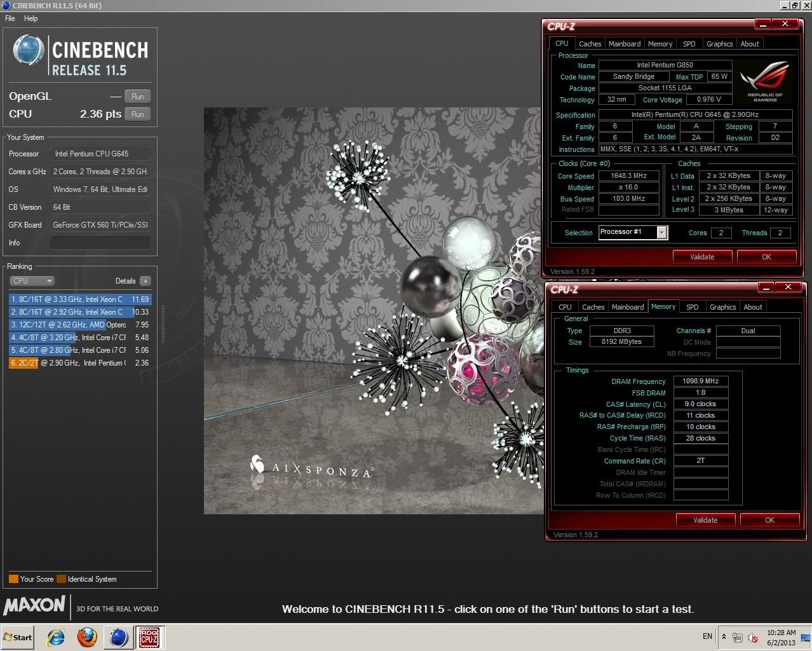Select ranking row 4C/8T @ 2.80 GHz Core i7
Viewport: 812px width, 651px height.
click(80, 350)
